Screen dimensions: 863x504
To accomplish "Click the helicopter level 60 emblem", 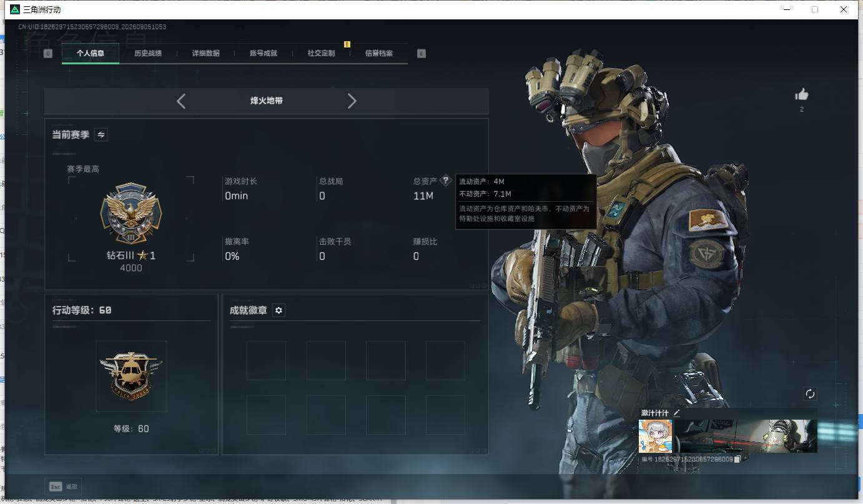I will (x=131, y=376).
